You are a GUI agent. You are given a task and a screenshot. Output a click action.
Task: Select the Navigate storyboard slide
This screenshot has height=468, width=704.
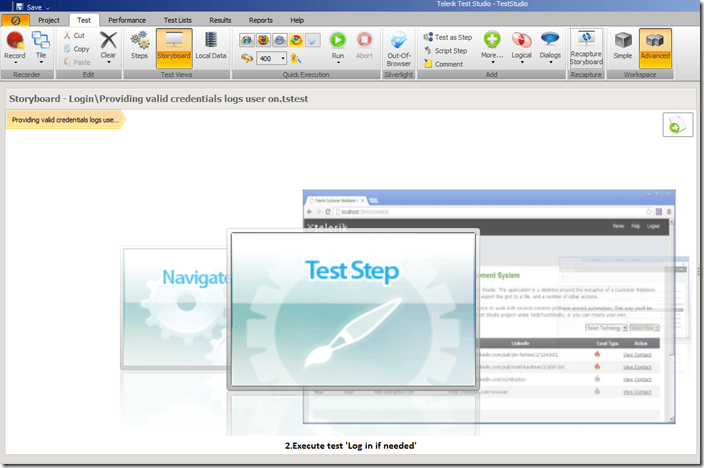coord(176,308)
